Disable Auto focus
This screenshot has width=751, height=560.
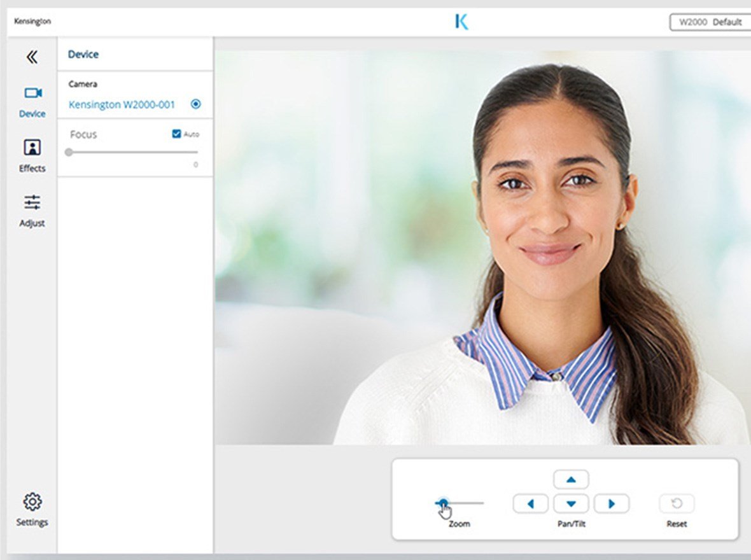pyautogui.click(x=176, y=134)
